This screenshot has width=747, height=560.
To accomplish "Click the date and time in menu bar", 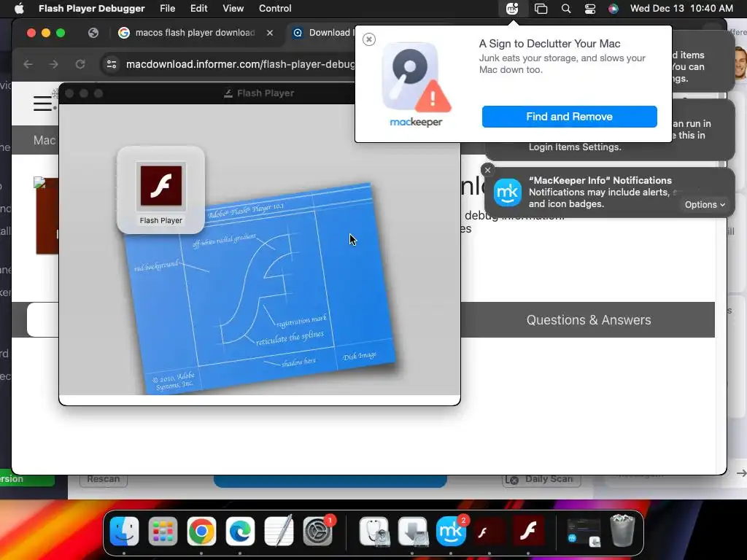I will click(681, 8).
